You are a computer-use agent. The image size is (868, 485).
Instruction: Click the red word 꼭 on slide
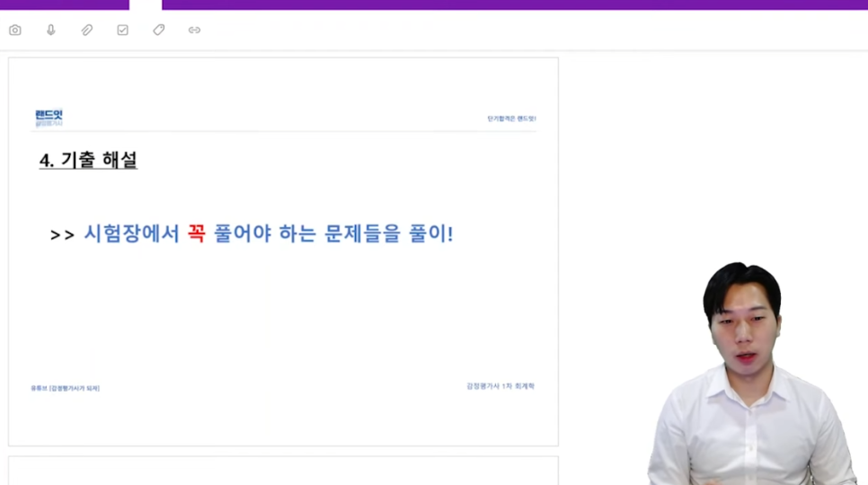coord(197,234)
